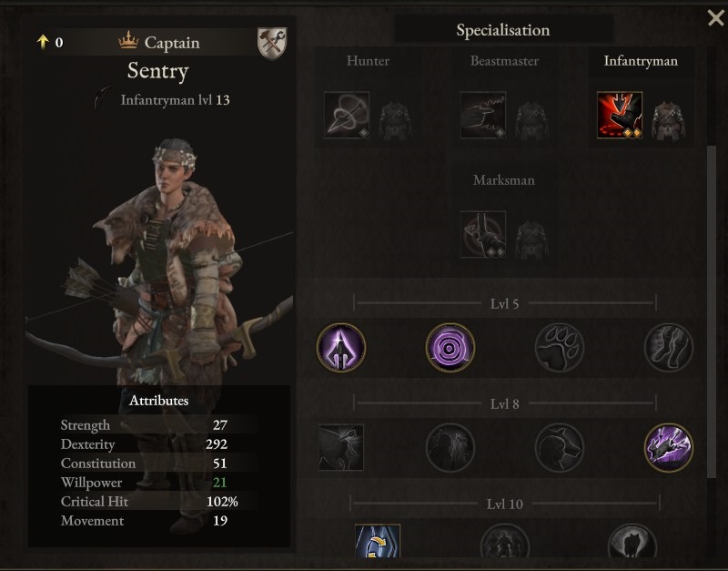Image resolution: width=728 pixels, height=571 pixels.
Task: Select the blue armor Lvl 10 skill
Action: tap(378, 541)
